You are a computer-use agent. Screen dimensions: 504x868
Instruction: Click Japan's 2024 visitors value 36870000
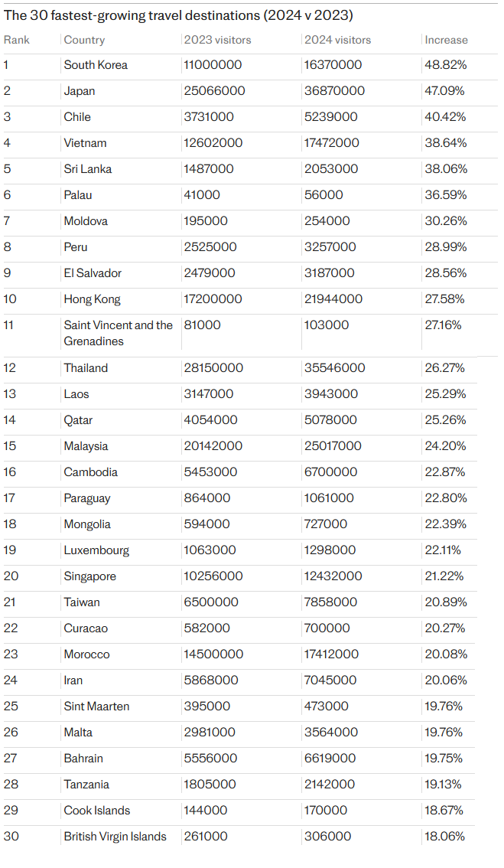pyautogui.click(x=334, y=91)
